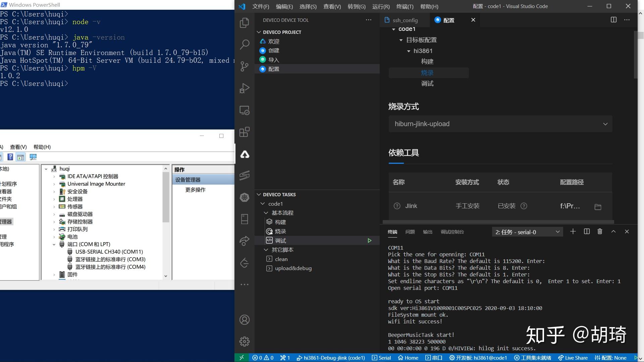Open DevEco Device Tool panel ellipsis menu
This screenshot has height=362, width=644.
369,20
